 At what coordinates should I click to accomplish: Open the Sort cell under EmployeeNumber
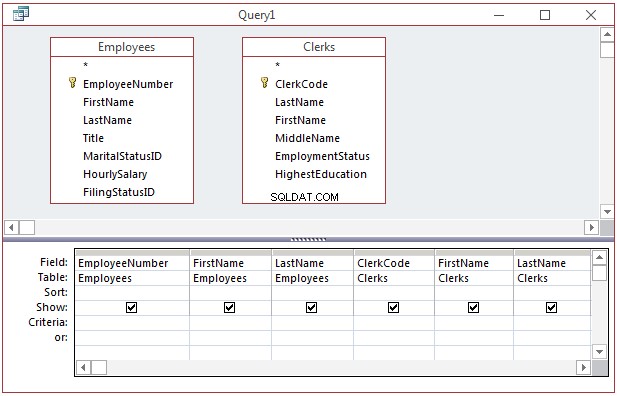pos(132,293)
